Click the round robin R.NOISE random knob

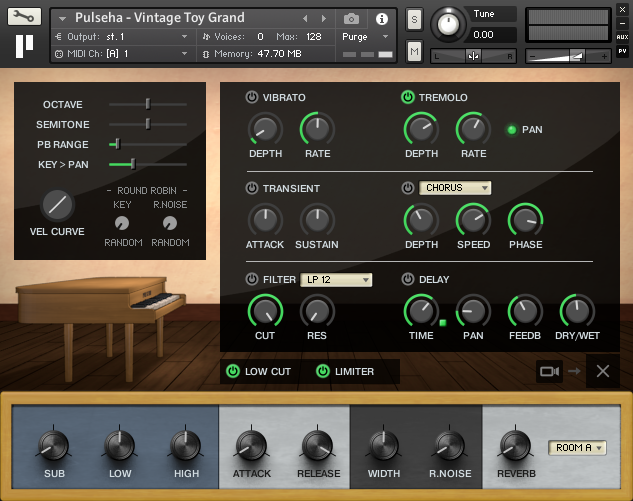click(170, 223)
